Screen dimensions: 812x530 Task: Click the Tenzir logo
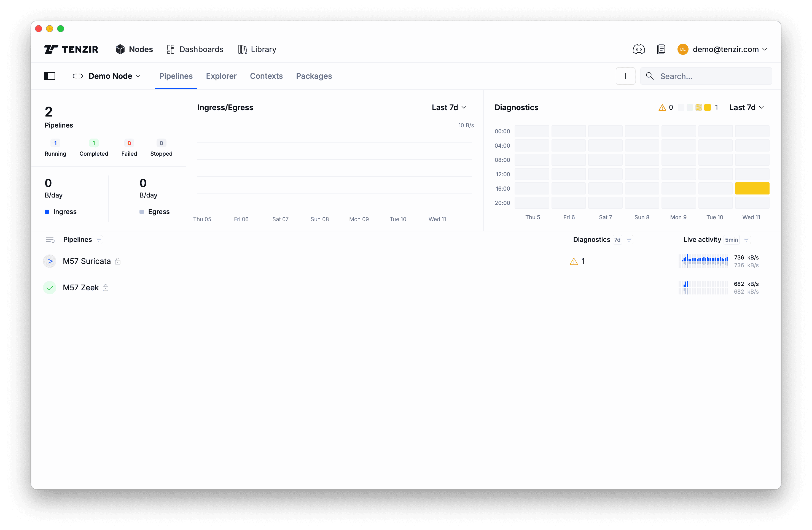click(x=71, y=49)
